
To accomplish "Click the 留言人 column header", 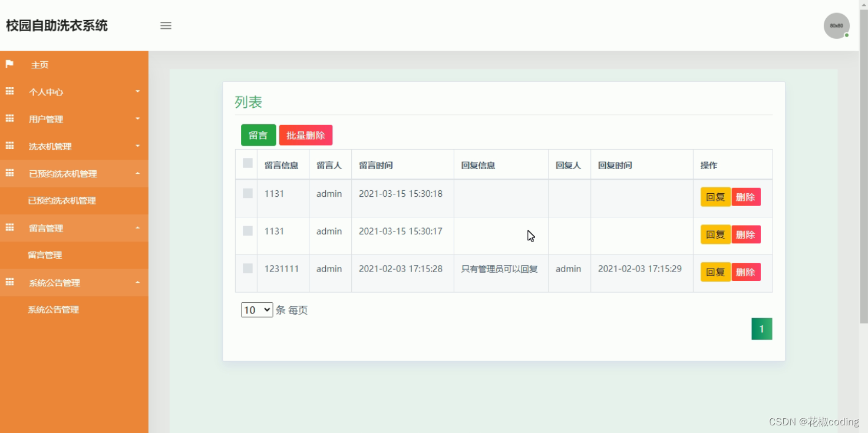I will click(x=329, y=166).
